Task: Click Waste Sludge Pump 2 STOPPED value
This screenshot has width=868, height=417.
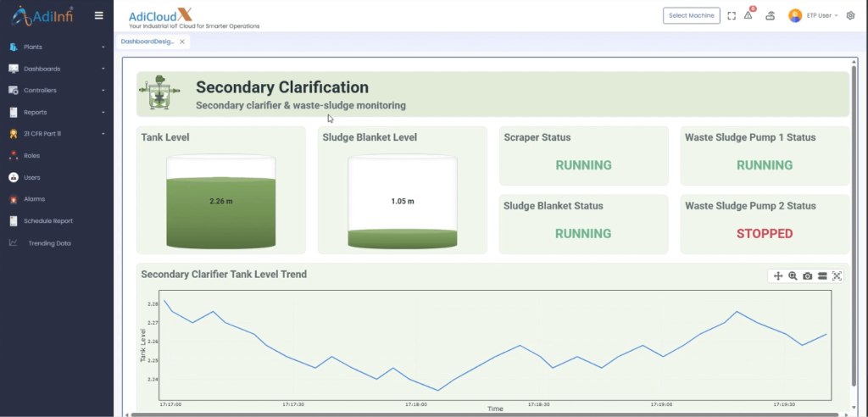Action: (x=765, y=234)
